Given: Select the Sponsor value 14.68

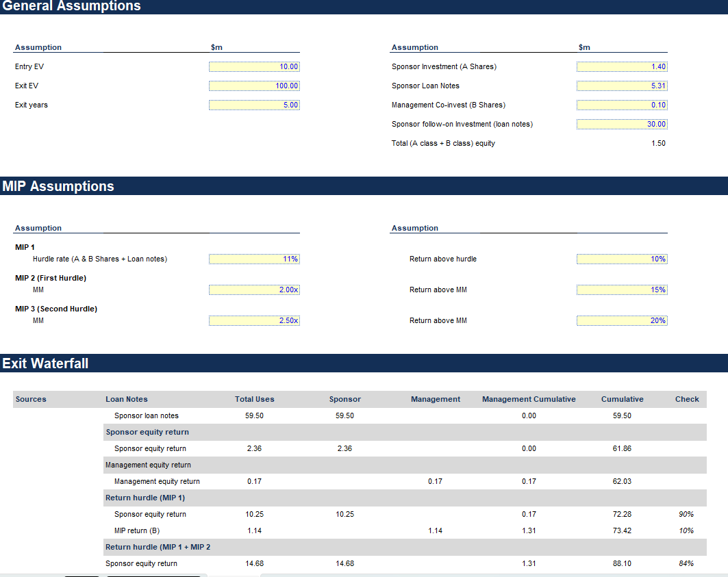Looking at the screenshot, I should coord(345,563).
